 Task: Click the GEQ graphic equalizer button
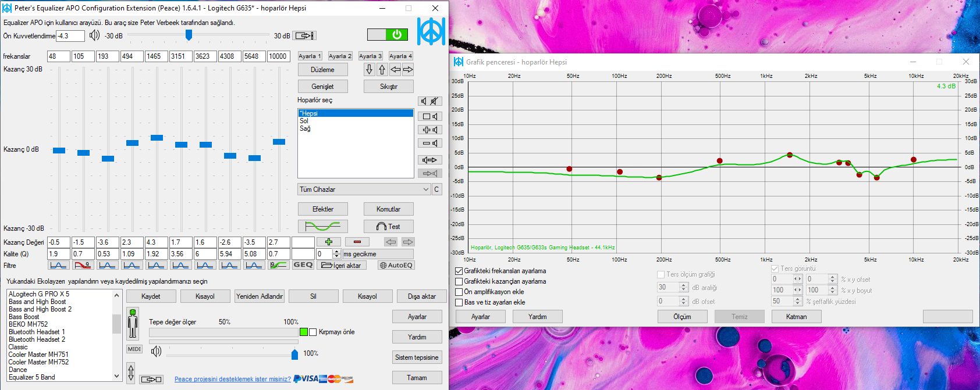[303, 265]
